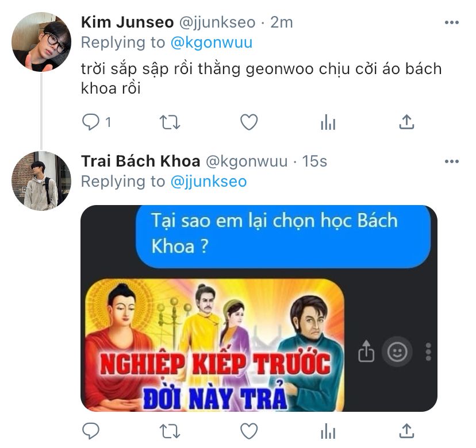Like Trai Bách Khoa's tweet
This screenshot has height=448, width=476.
(x=248, y=431)
